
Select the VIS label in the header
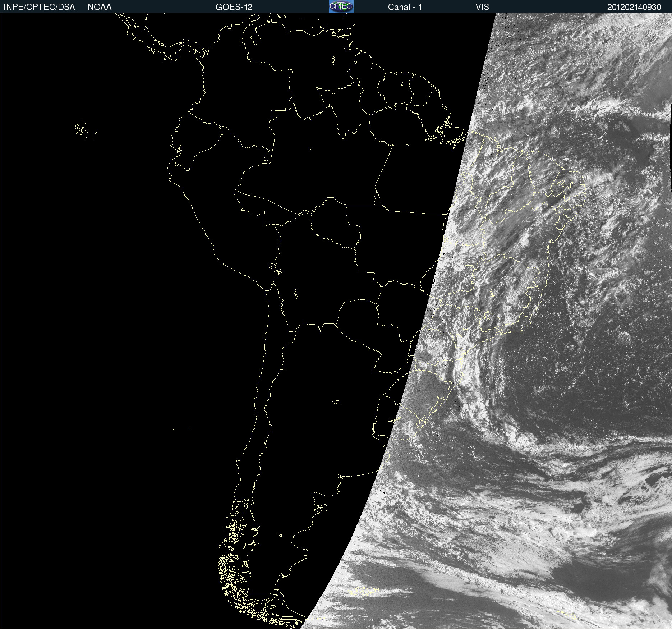click(482, 7)
